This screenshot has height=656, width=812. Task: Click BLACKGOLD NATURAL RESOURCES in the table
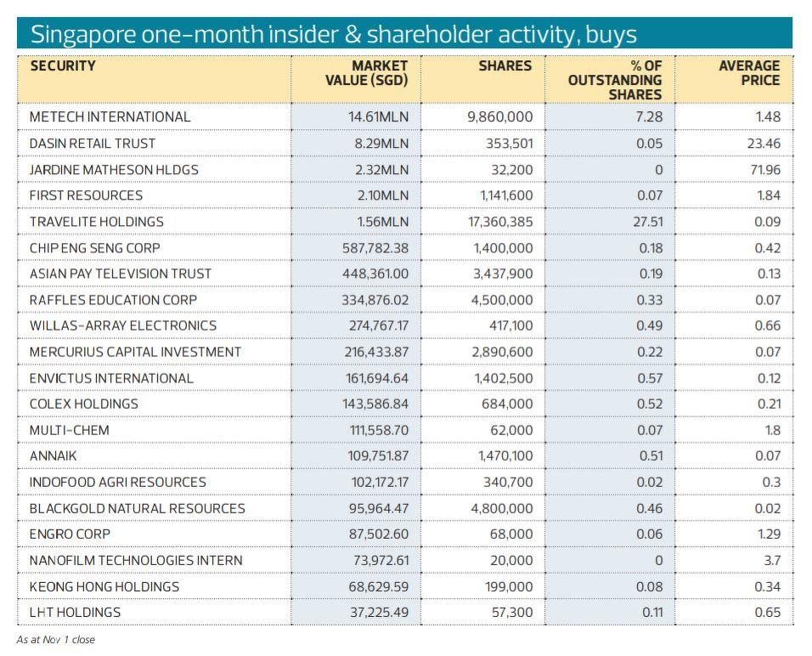[137, 508]
